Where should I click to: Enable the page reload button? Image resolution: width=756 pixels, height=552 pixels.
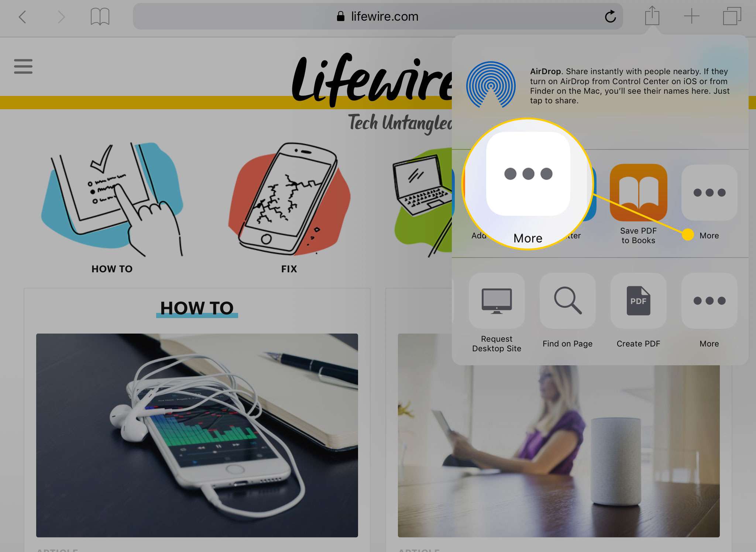[x=611, y=16]
